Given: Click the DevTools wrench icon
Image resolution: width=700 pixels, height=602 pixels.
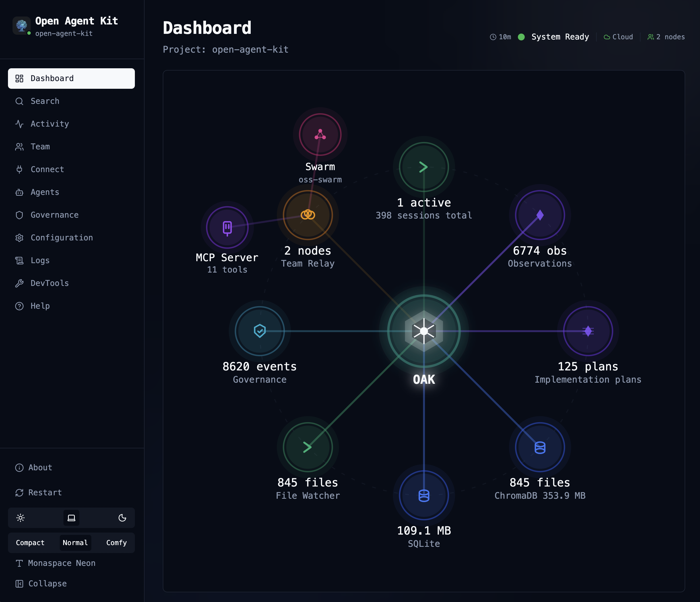Looking at the screenshot, I should pyautogui.click(x=19, y=283).
